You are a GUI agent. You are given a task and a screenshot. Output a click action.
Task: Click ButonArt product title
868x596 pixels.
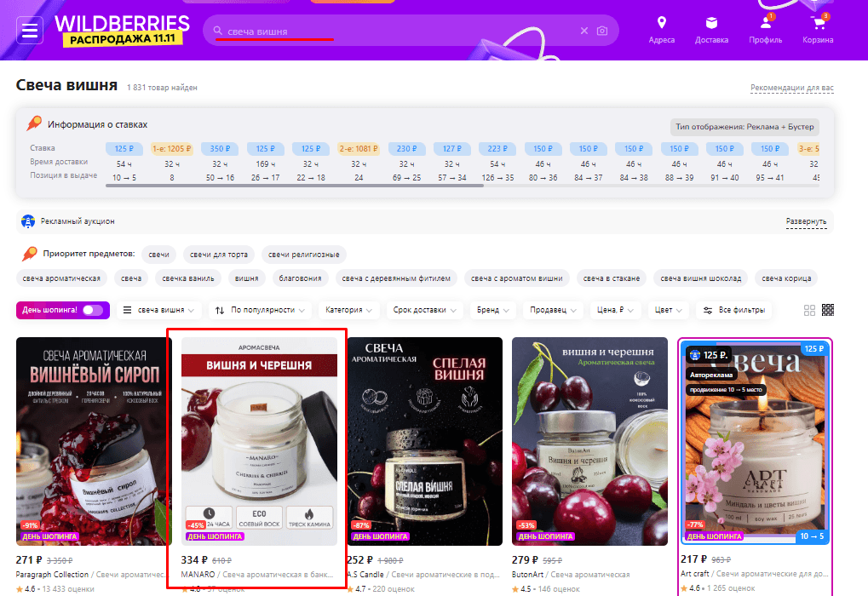point(571,575)
